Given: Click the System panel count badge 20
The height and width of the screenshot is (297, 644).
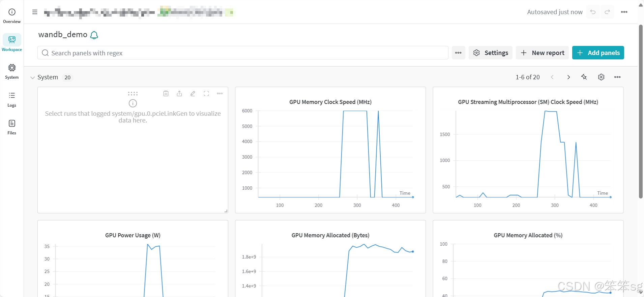Looking at the screenshot, I should (x=67, y=78).
